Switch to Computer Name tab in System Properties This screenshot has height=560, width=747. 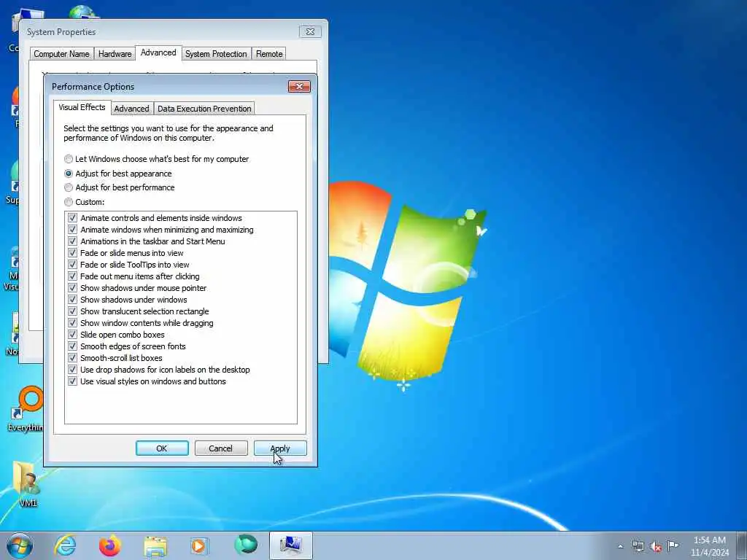61,54
